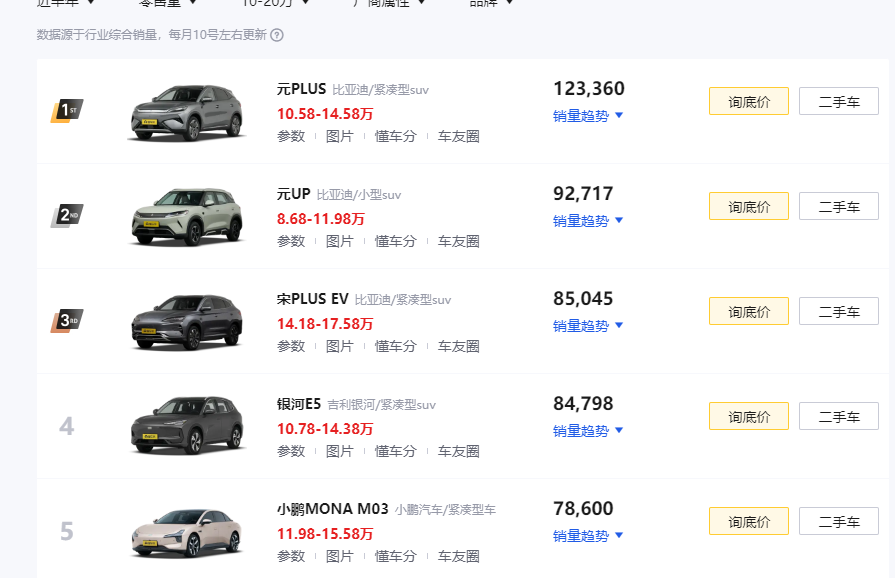
Task: Click the help question-mark icon beside data source note
Action: 277,35
